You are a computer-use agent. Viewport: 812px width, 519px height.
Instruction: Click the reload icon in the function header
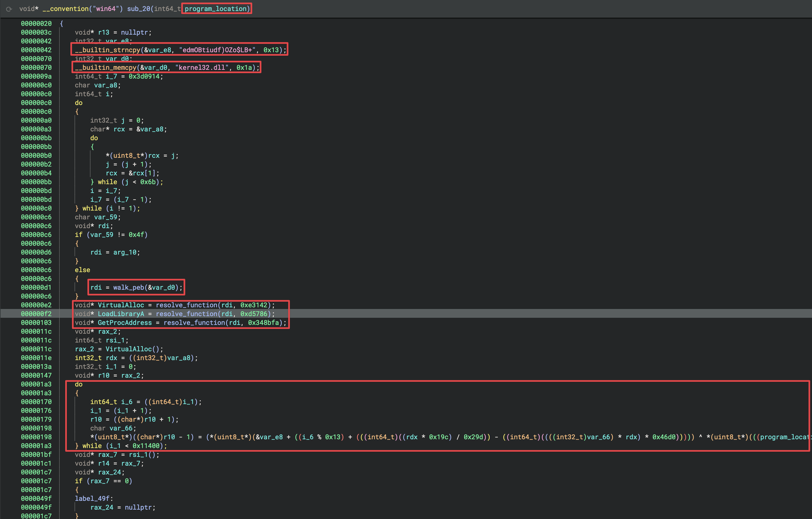(9, 8)
